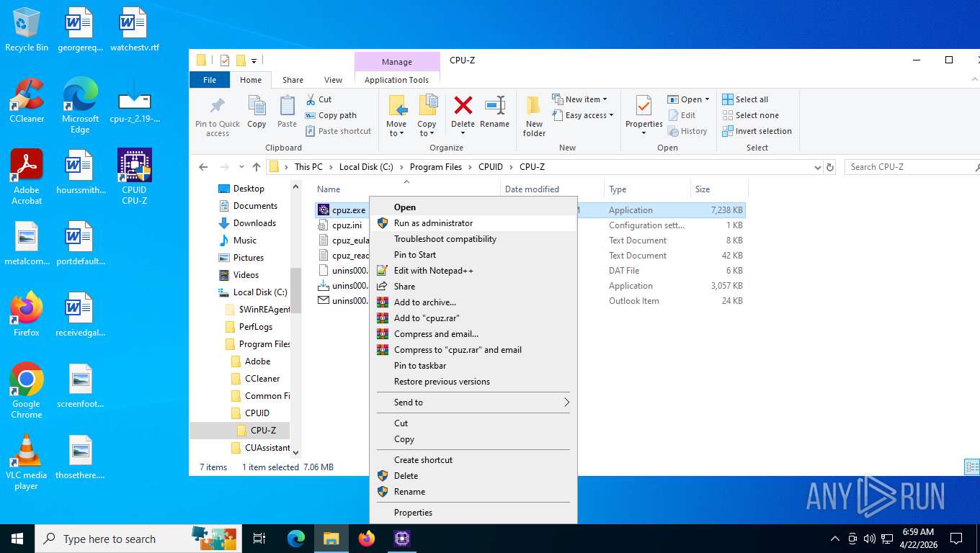Click Cut in the Clipboard group
980x553 pixels.
(318, 99)
